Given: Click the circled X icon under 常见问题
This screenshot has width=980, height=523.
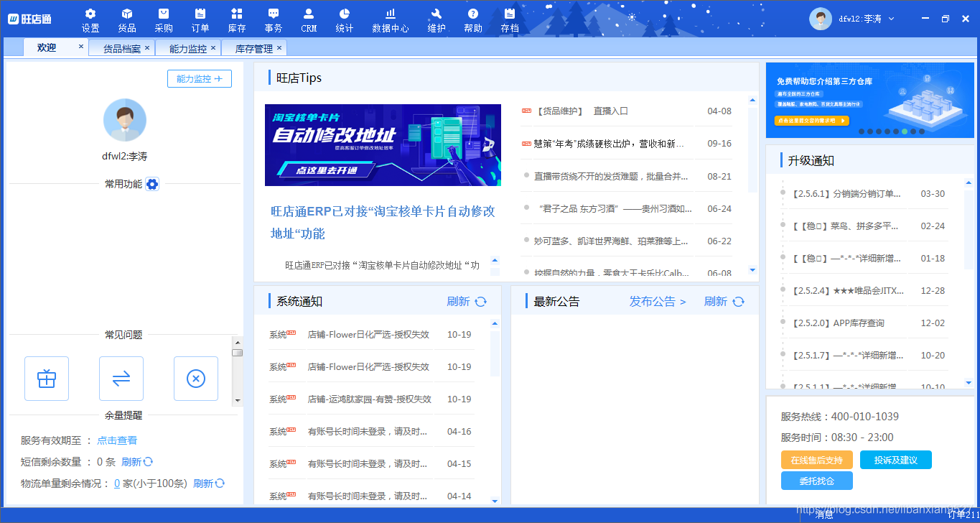Looking at the screenshot, I should (196, 379).
